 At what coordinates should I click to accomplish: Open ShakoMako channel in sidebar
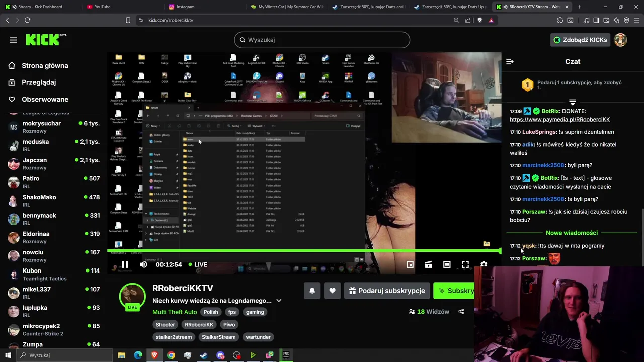tap(53, 201)
